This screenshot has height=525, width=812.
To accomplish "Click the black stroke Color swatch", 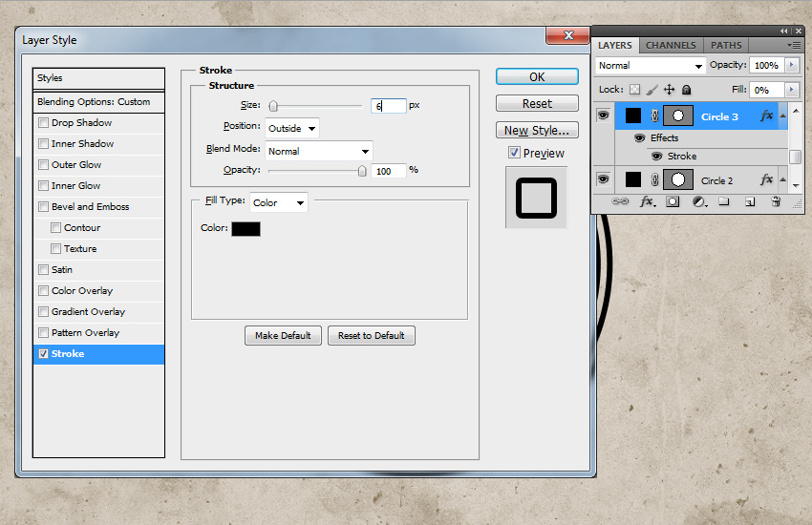I will pos(246,228).
